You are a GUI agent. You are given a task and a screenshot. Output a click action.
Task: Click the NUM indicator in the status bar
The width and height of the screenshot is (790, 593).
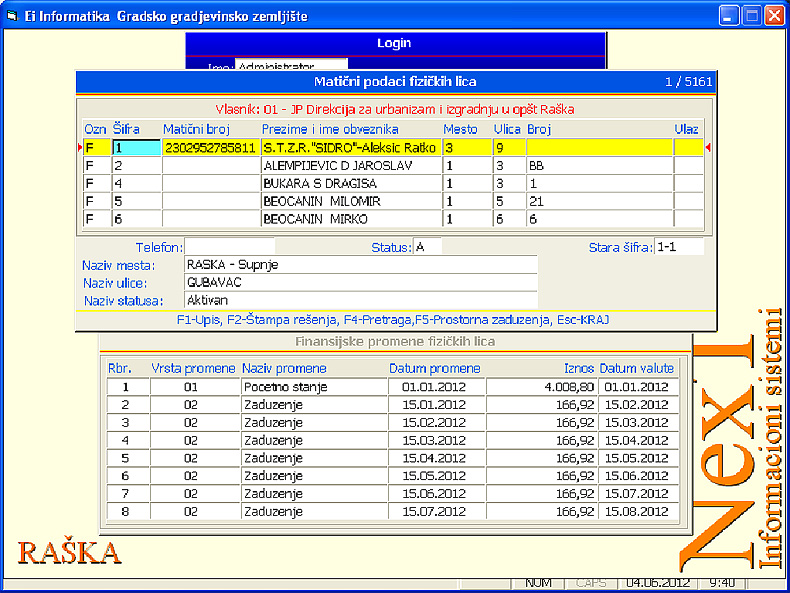click(538, 582)
